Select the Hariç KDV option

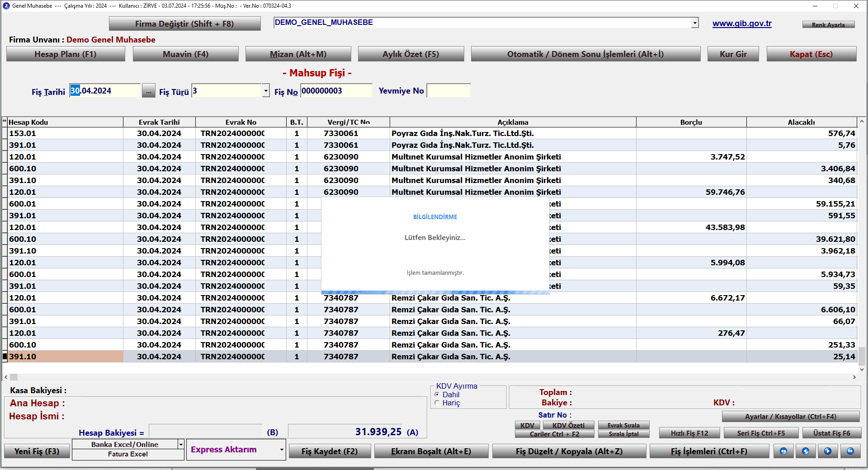point(437,403)
